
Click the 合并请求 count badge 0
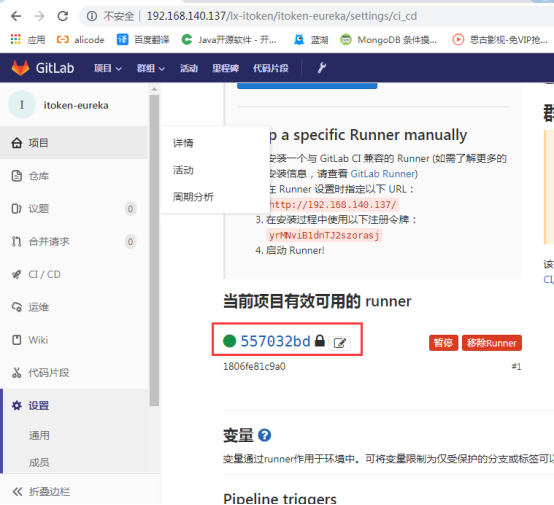130,242
